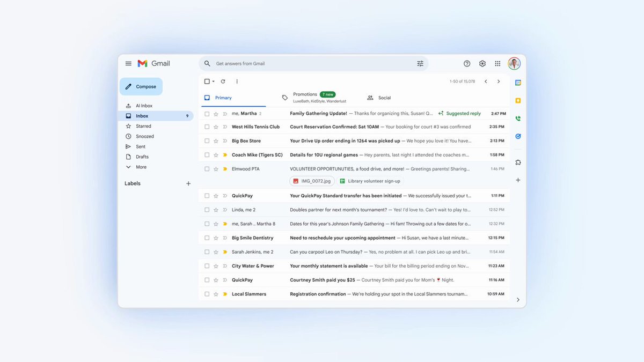Open Gmail support help icon
The height and width of the screenshot is (362, 644).
coord(467,63)
